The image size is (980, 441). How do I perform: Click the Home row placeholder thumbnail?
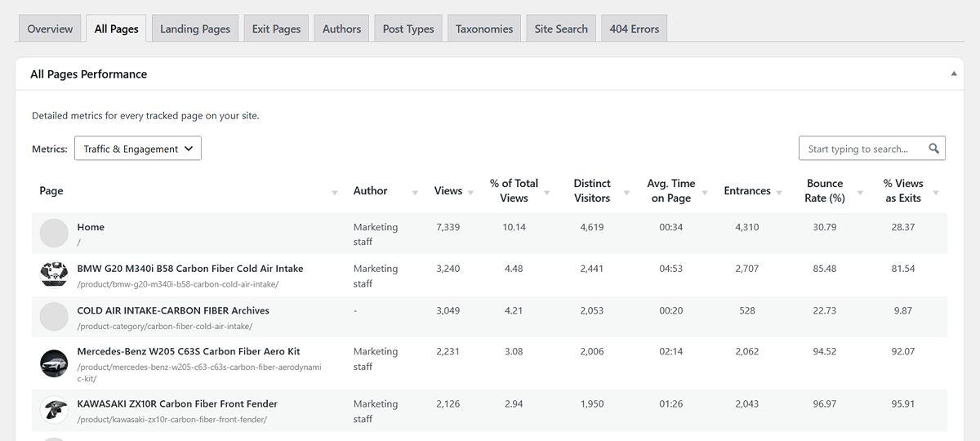pos(54,234)
